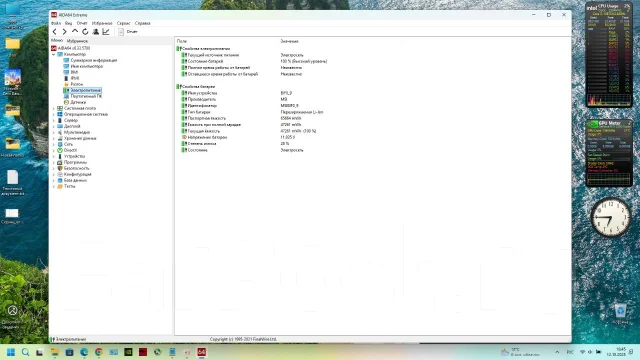This screenshot has width=640, height=360.
Task: Open Task View from the taskbar
Action: pos(40,352)
